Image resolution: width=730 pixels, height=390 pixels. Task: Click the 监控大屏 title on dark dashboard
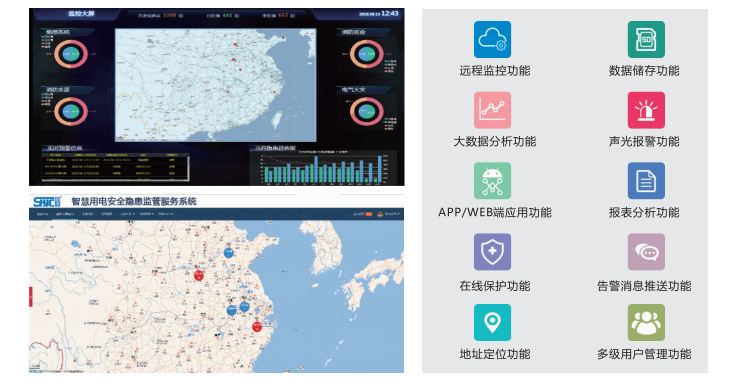click(x=81, y=13)
